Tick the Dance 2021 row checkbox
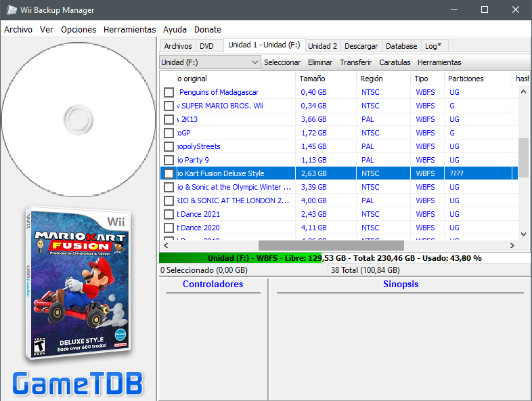The width and height of the screenshot is (532, 401). [x=169, y=214]
